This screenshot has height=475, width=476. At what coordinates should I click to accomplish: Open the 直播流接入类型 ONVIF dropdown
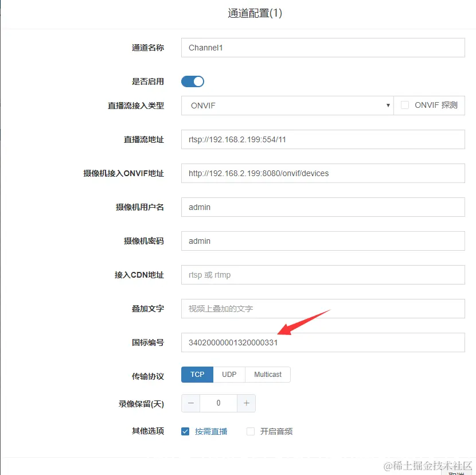[287, 106]
